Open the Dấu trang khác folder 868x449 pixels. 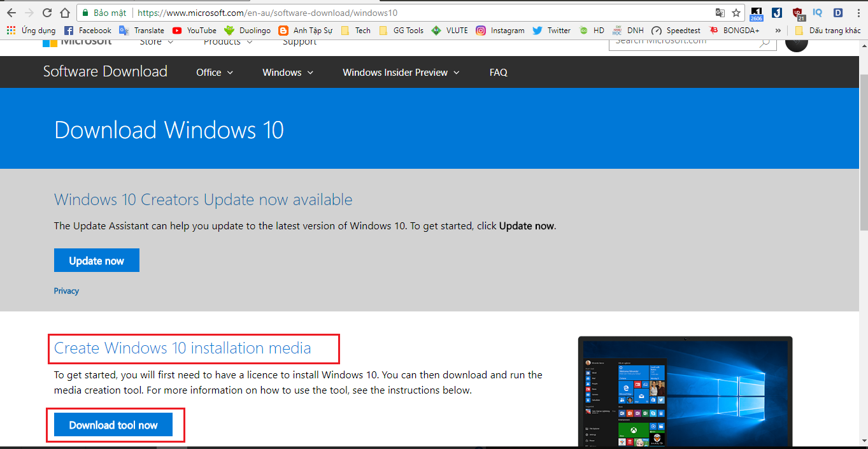coord(828,31)
